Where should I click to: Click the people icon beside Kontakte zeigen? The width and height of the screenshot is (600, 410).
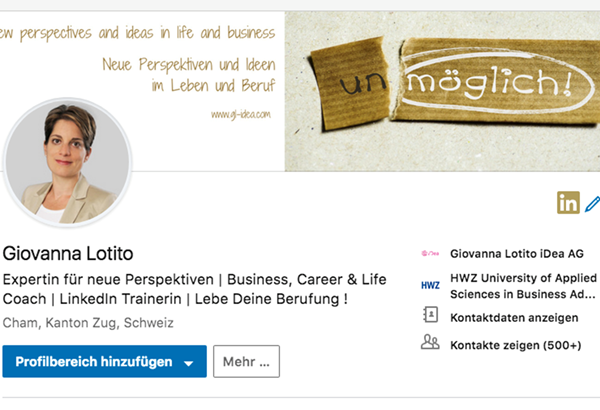point(431,342)
